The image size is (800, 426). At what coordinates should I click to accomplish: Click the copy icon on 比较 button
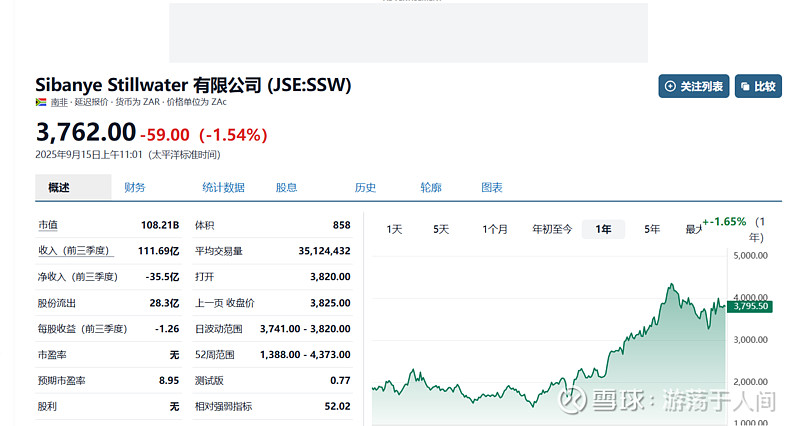(745, 87)
